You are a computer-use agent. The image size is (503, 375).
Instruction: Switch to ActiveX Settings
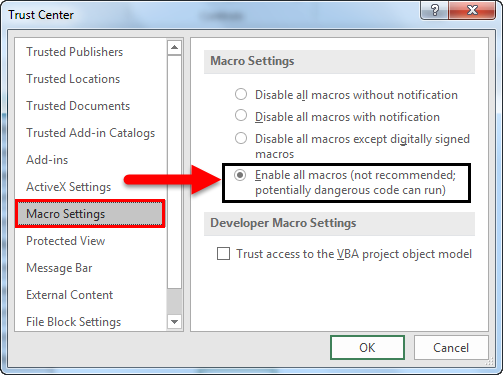point(69,187)
